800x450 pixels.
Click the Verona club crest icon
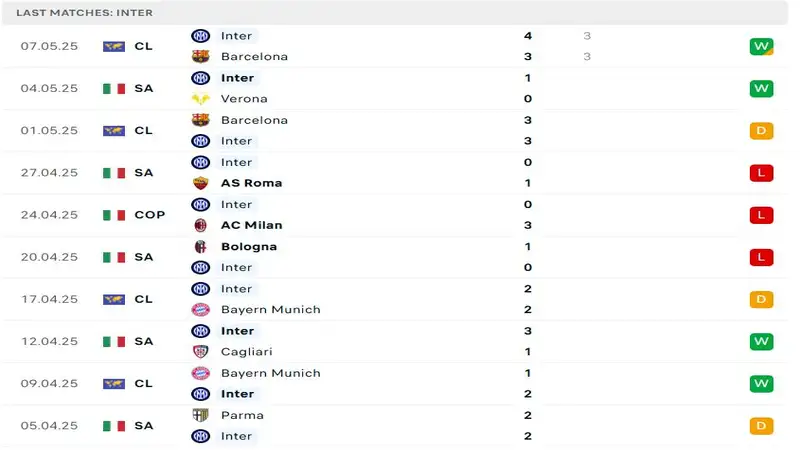pyautogui.click(x=201, y=99)
